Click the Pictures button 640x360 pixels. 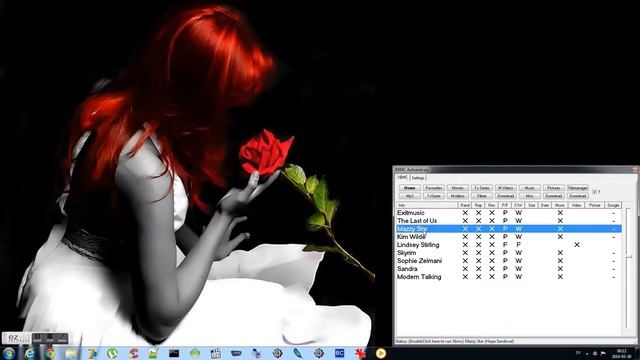[x=554, y=188]
